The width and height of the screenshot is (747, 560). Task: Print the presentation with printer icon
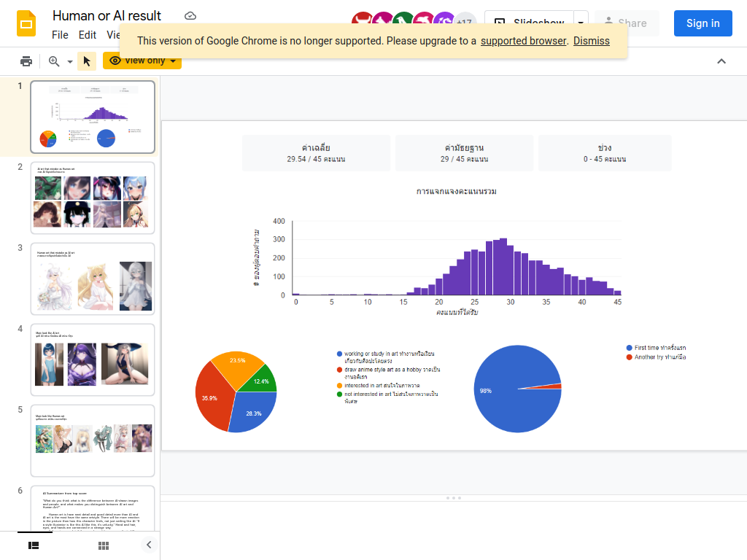click(26, 61)
